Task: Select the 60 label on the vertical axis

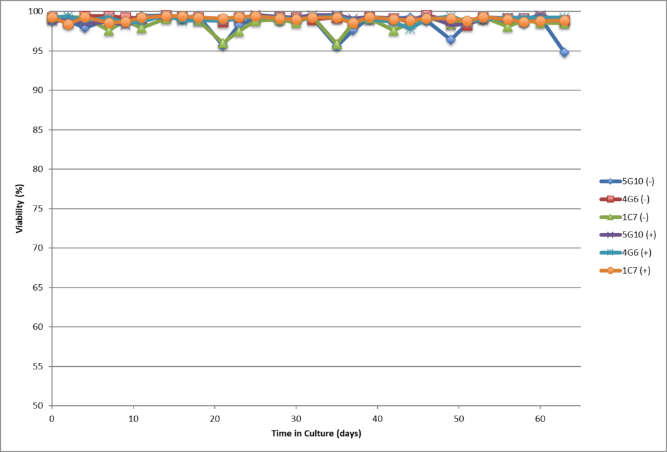Action: pyautogui.click(x=38, y=327)
